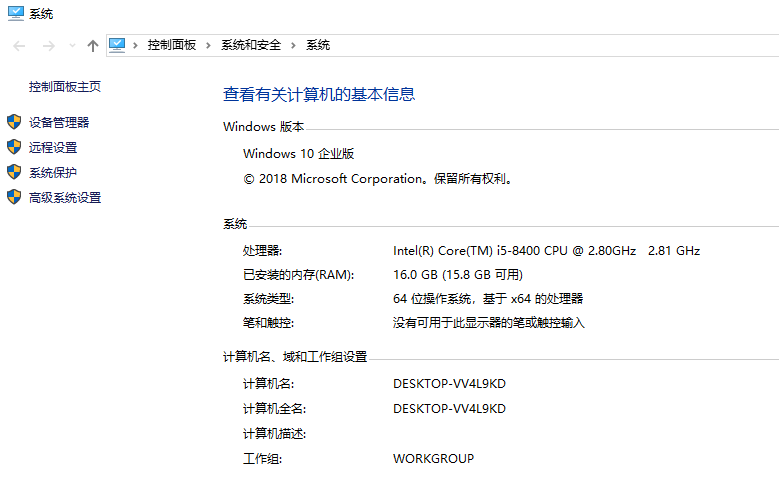Click the 已安装的内存(RAM) label

click(x=298, y=275)
